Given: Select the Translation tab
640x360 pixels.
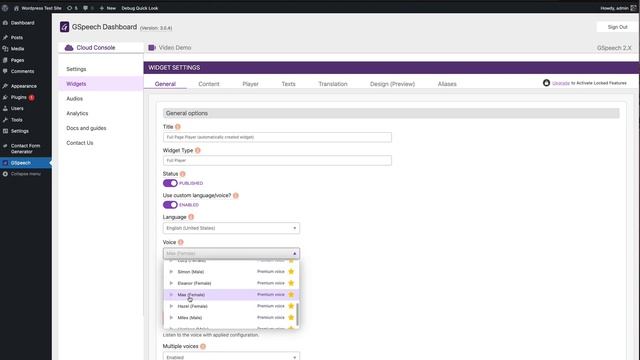Looking at the screenshot, I should tap(333, 84).
